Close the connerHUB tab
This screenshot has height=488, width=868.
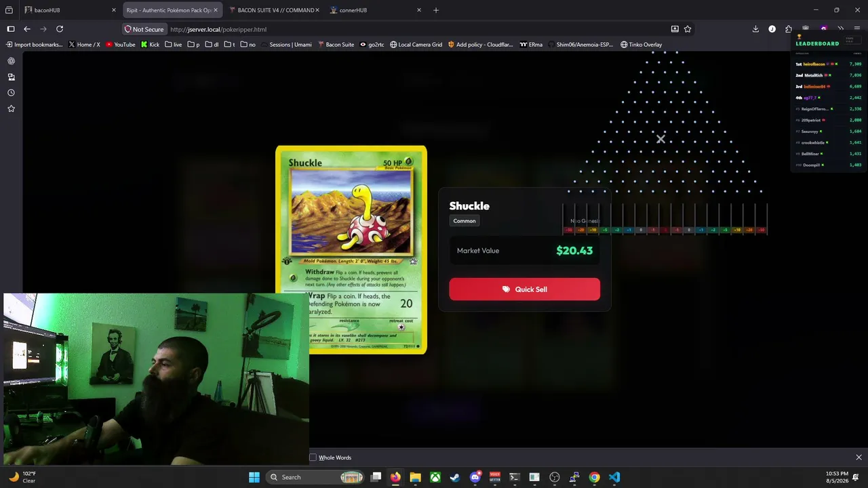(x=419, y=10)
